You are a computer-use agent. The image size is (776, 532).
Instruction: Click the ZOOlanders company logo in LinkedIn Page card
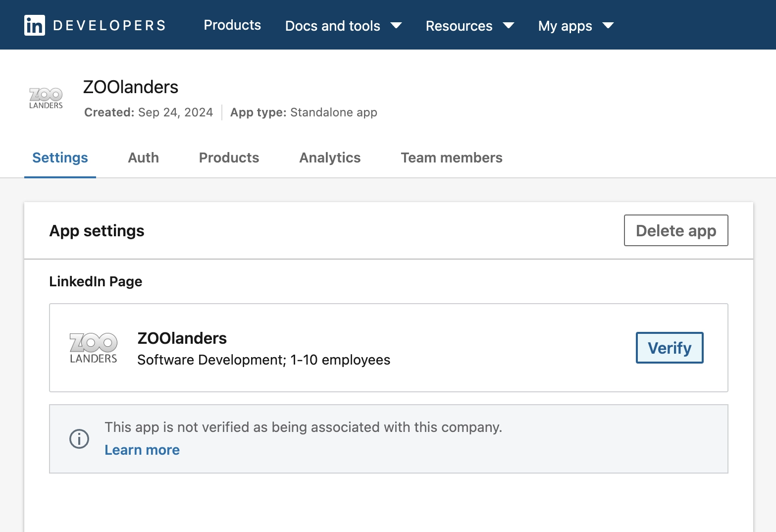[94, 348]
